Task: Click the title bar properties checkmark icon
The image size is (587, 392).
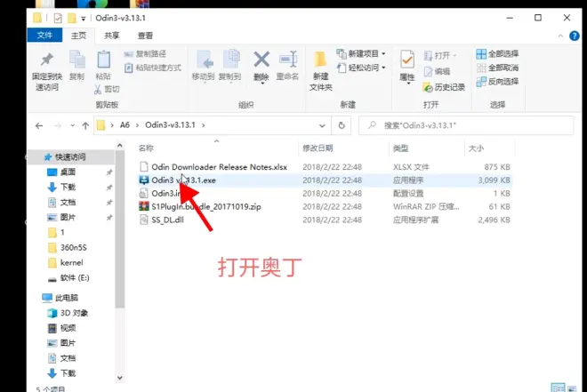Action: (58, 18)
